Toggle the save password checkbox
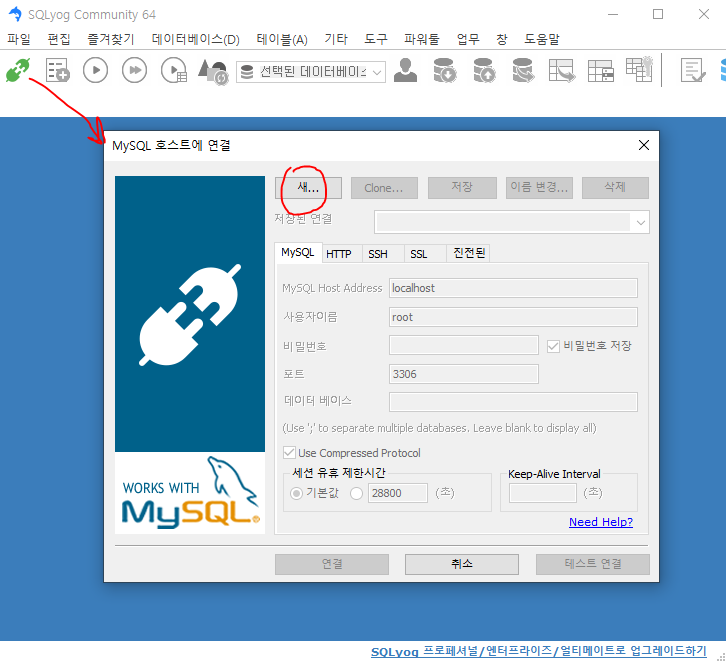726x663 pixels. coord(553,346)
